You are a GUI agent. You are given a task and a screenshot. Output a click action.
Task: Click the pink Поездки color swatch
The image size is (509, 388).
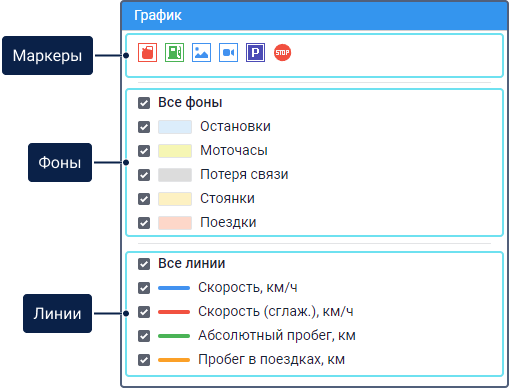[175, 223]
